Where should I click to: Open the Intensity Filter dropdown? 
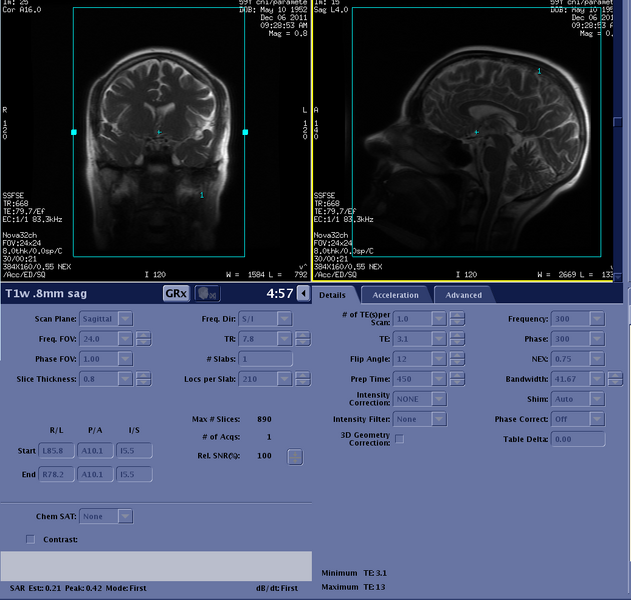tap(439, 419)
